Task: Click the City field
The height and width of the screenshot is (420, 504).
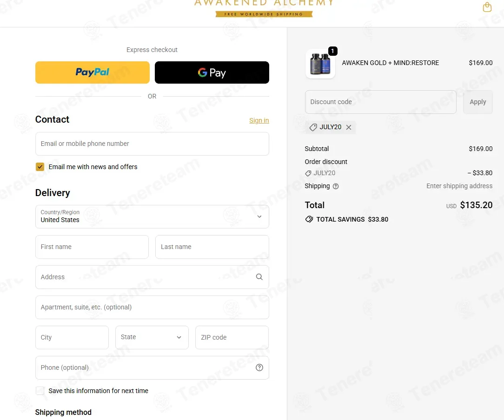Action: pos(72,337)
